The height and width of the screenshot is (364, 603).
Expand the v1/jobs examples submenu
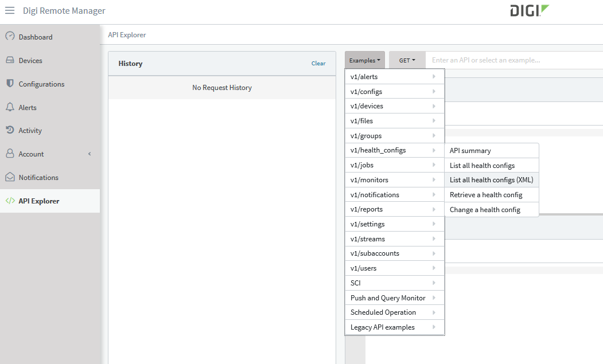click(x=395, y=165)
